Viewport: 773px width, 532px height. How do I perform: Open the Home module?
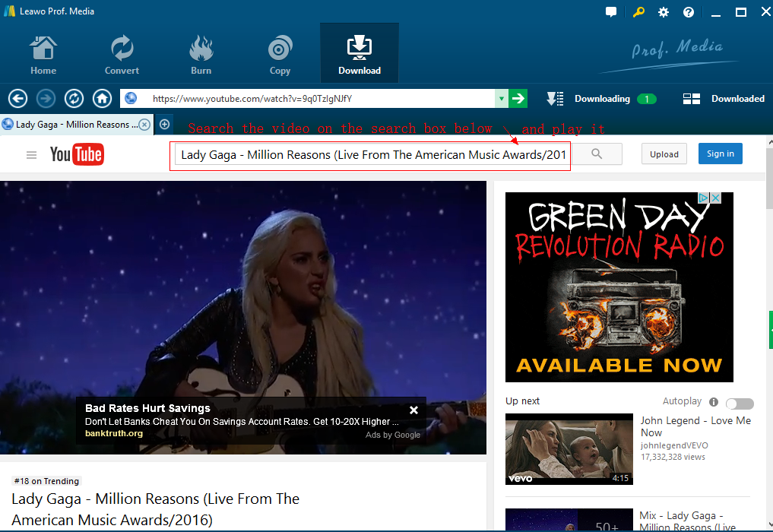tap(43, 55)
